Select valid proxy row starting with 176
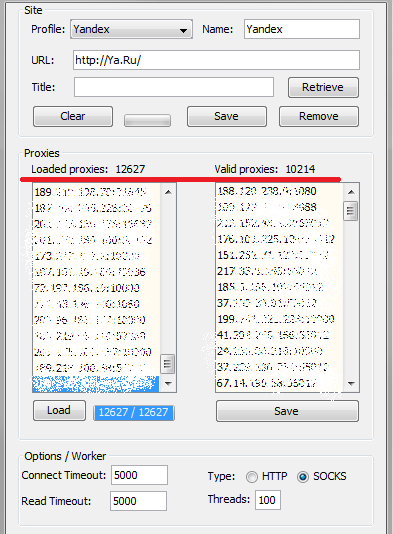This screenshot has height=534, width=393. coord(279,239)
